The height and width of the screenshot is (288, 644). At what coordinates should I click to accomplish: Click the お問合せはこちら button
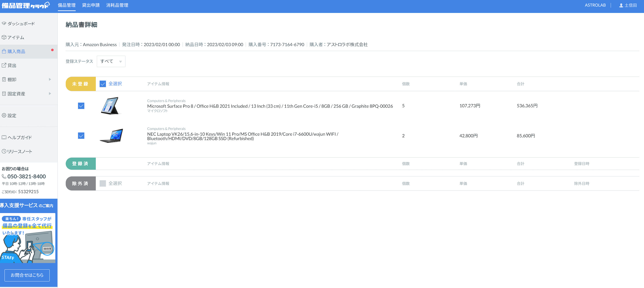pos(27,275)
